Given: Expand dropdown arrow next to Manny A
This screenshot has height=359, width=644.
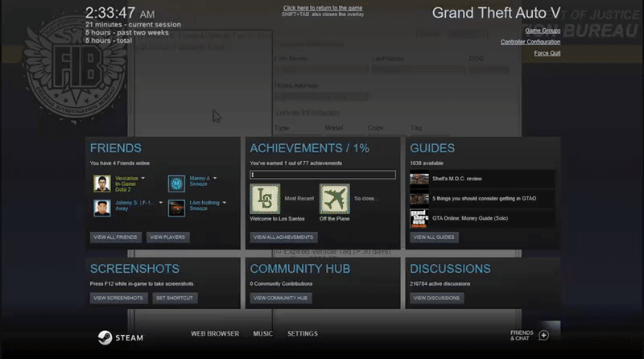Looking at the screenshot, I should click(215, 178).
